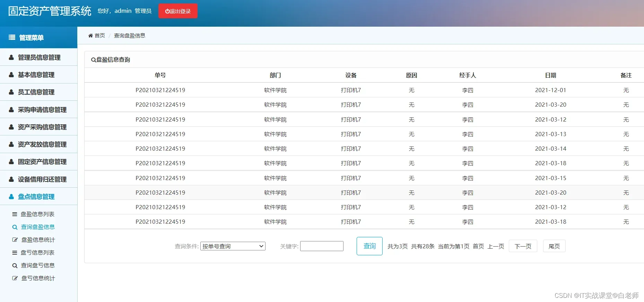The image size is (644, 302).
Task: Click the 备注 column header
Action: pyautogui.click(x=626, y=75)
